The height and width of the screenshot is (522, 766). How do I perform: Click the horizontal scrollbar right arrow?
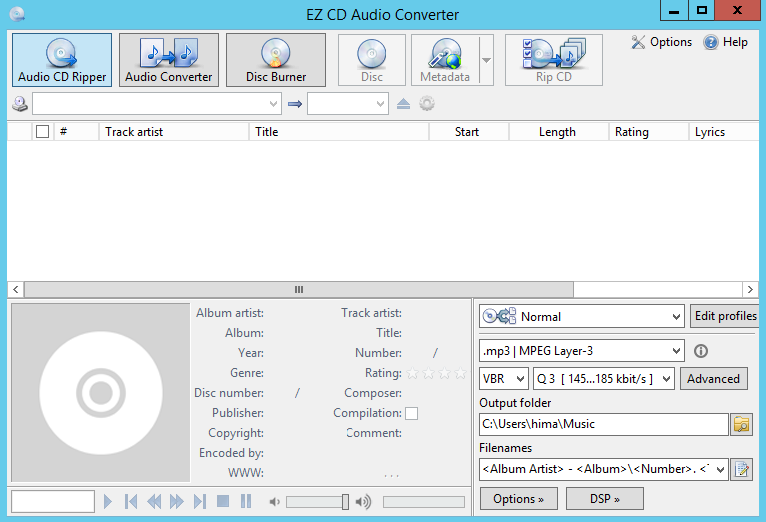750,290
